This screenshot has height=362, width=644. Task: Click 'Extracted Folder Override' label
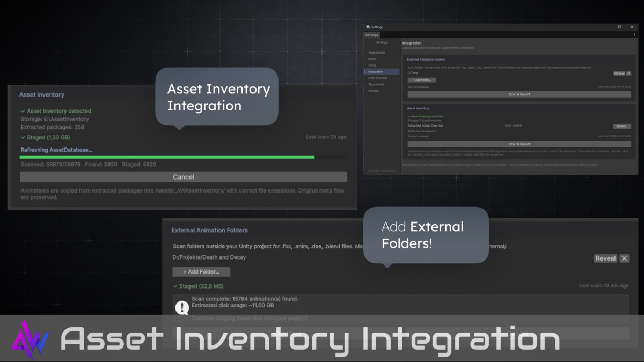pyautogui.click(x=426, y=126)
